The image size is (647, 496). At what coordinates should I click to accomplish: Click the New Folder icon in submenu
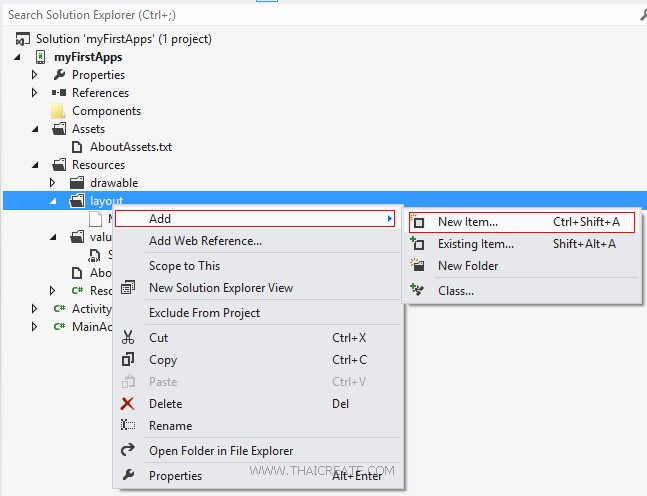click(418, 265)
